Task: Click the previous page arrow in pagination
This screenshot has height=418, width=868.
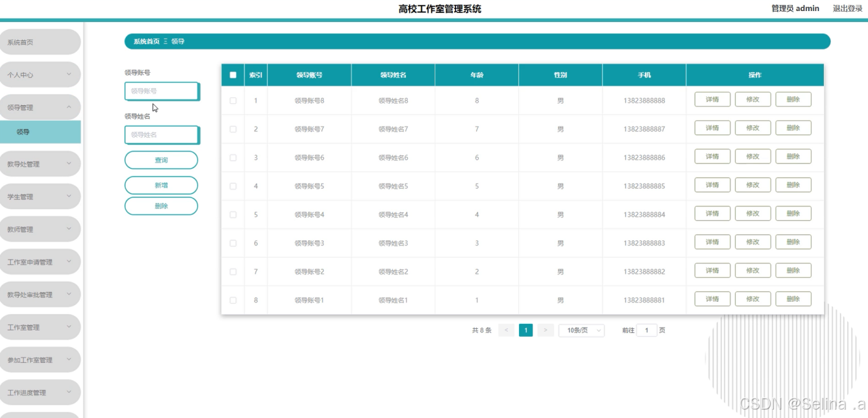Action: coord(506,330)
